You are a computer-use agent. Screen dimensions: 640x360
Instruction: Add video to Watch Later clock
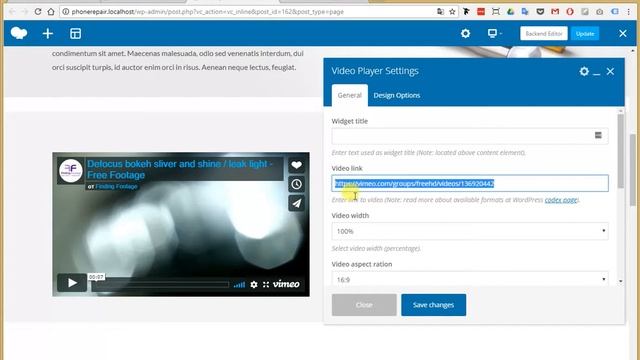click(296, 184)
